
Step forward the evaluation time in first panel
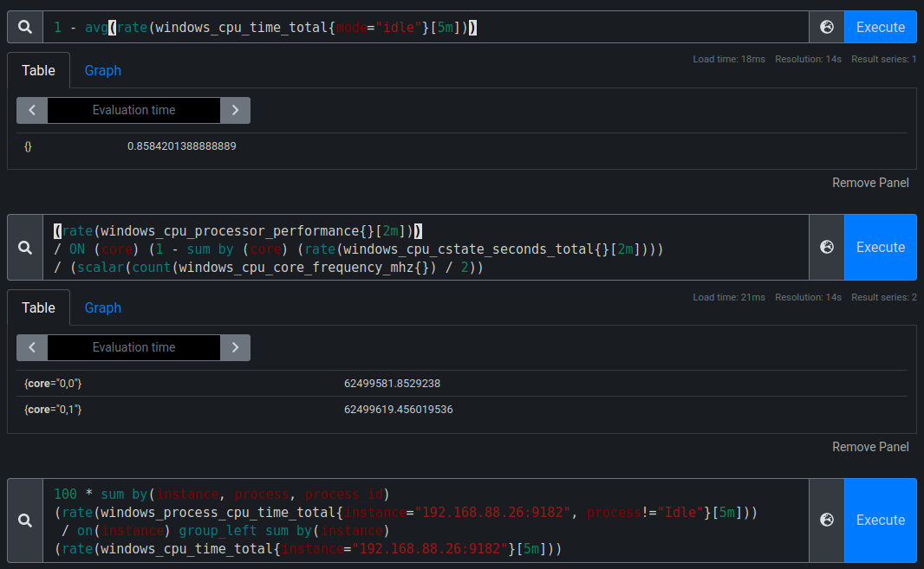pyautogui.click(x=235, y=110)
